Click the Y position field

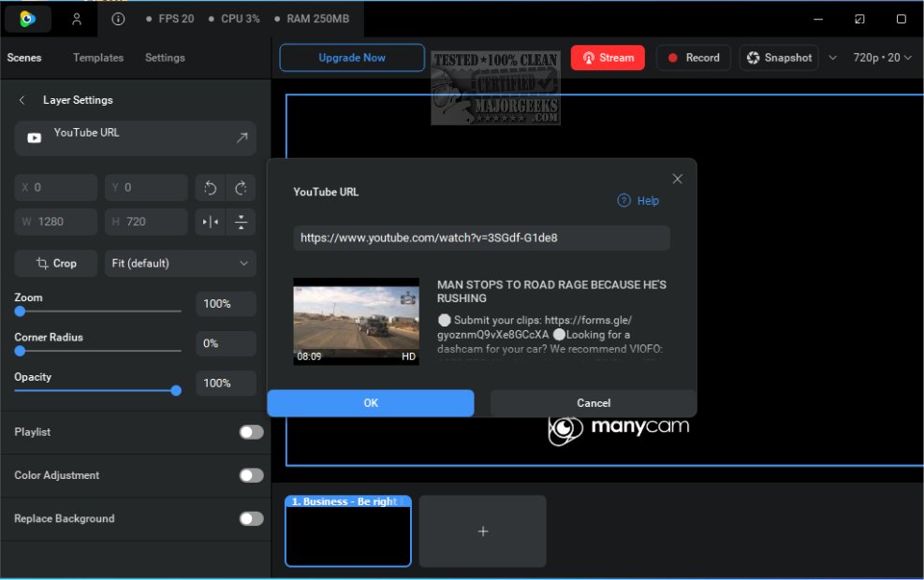(x=146, y=188)
